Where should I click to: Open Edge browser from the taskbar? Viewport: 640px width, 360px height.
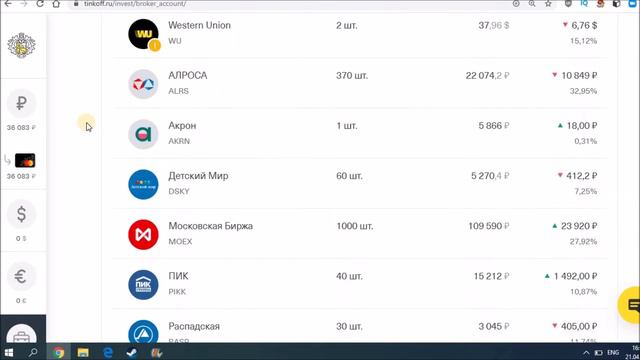tap(108, 352)
